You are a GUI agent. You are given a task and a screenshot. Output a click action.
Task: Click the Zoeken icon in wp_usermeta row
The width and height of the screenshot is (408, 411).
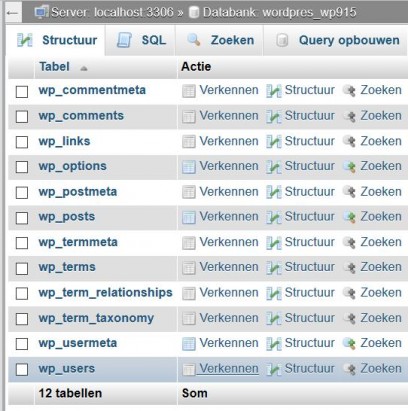click(349, 343)
